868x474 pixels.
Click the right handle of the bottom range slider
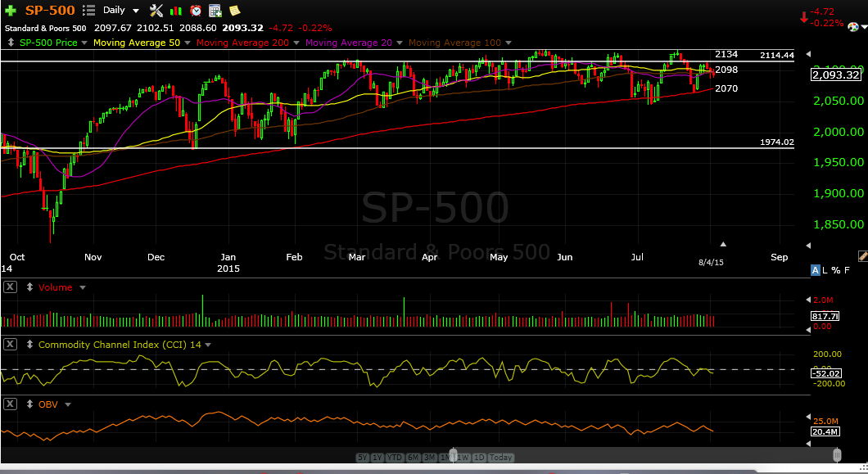pos(837,455)
